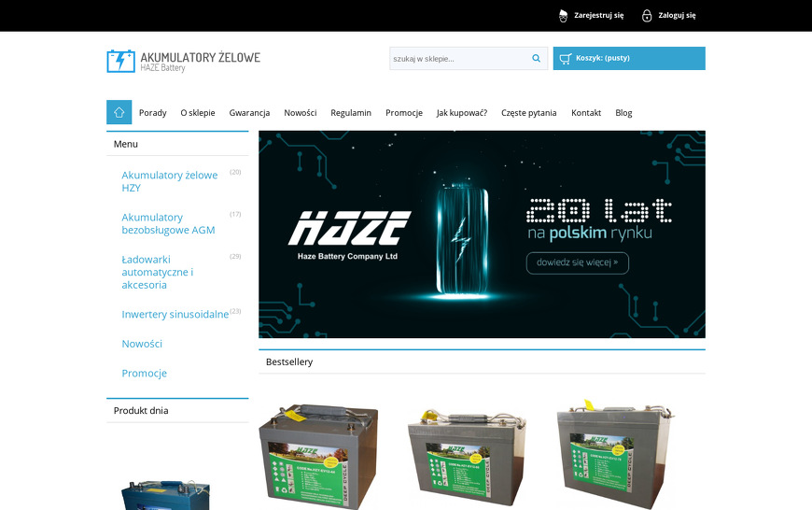The image size is (812, 510).
Task: Open the Zarejestruj się link
Action: tap(598, 16)
